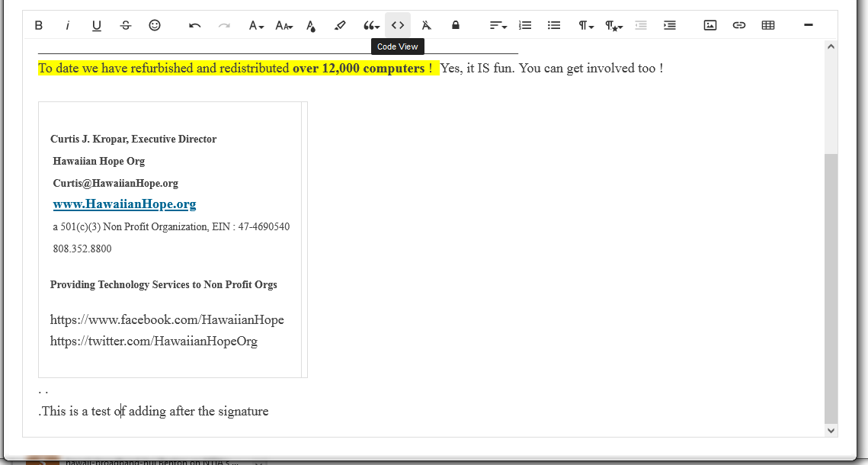Toggle Underline formatting
Image resolution: width=868 pixels, height=465 pixels.
97,25
